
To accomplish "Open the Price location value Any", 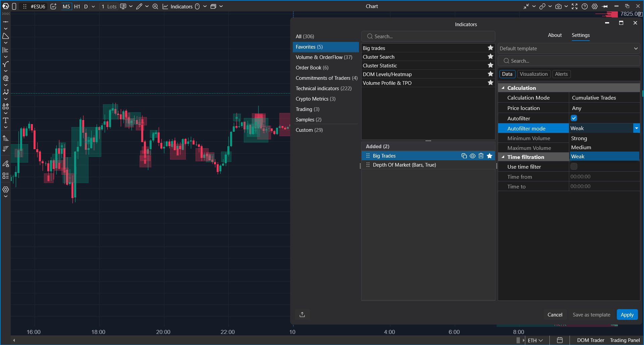I will point(604,108).
